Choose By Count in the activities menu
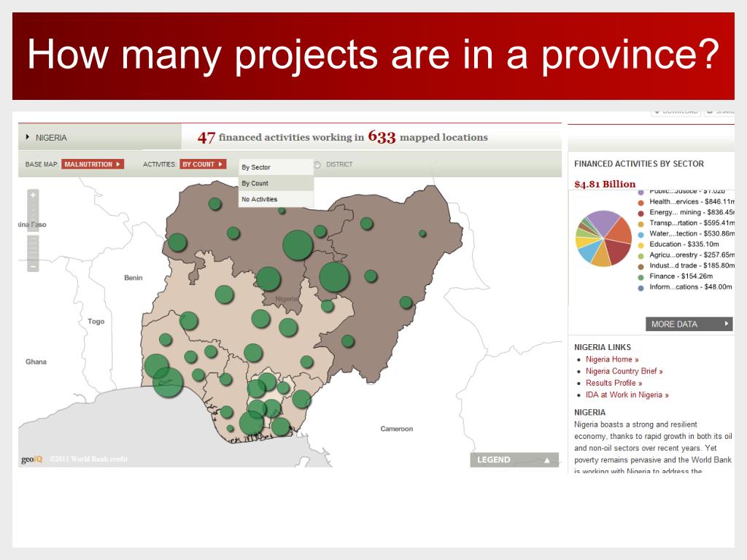 (x=276, y=183)
